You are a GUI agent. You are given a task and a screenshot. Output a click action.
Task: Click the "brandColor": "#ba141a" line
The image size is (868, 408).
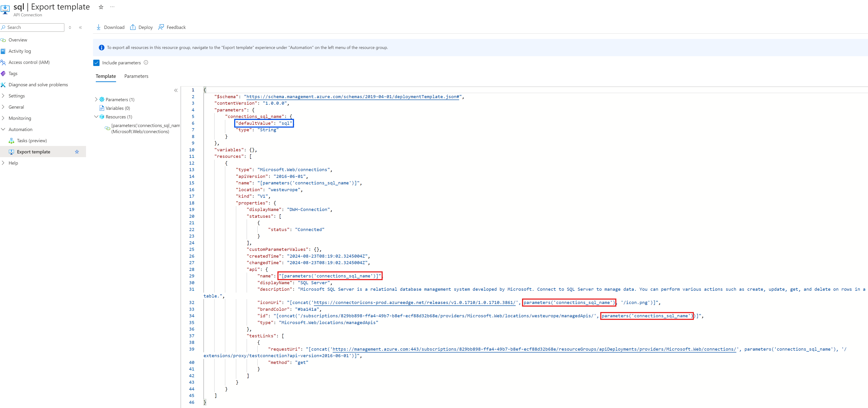[x=289, y=309]
